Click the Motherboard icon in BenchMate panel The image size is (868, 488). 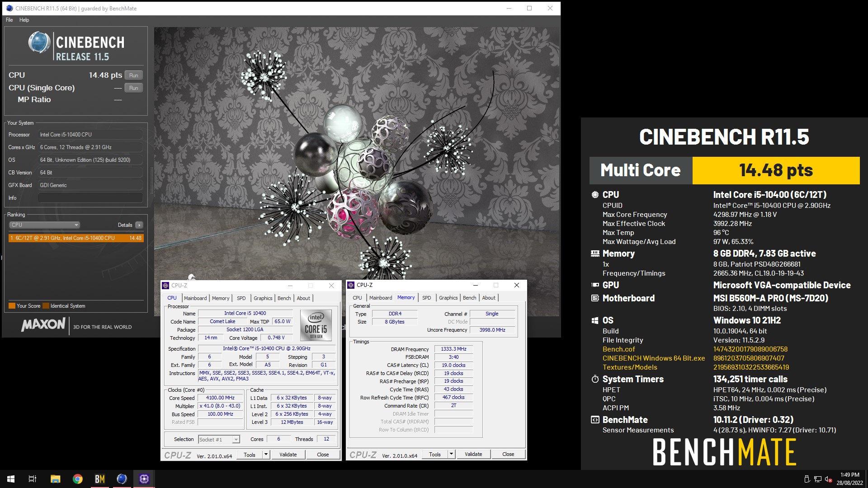[x=595, y=298]
